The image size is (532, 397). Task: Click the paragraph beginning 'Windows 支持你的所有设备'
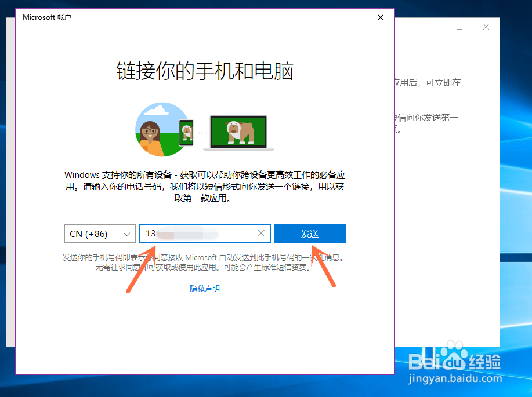pyautogui.click(x=205, y=187)
